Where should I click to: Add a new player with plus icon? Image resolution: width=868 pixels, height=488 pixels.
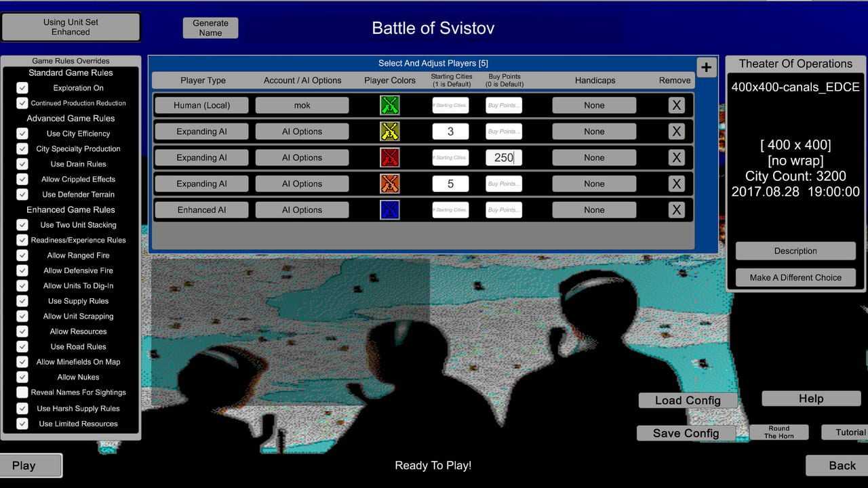pos(706,67)
